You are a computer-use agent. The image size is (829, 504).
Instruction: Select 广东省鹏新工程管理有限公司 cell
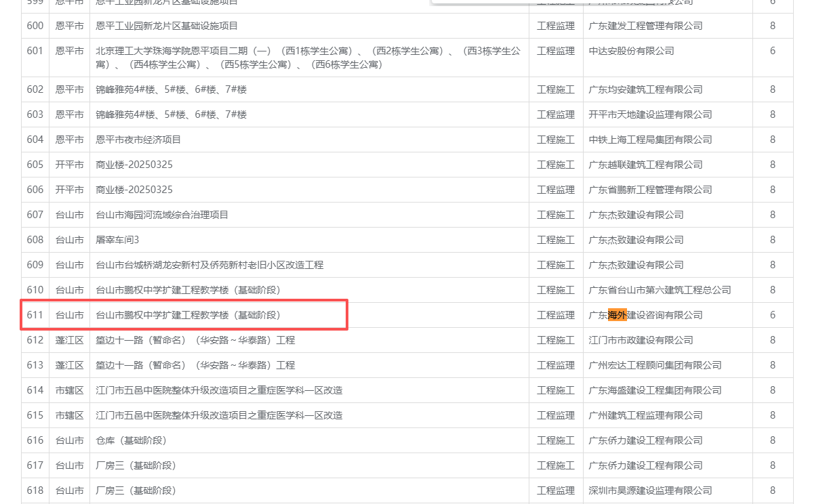pyautogui.click(x=650, y=190)
